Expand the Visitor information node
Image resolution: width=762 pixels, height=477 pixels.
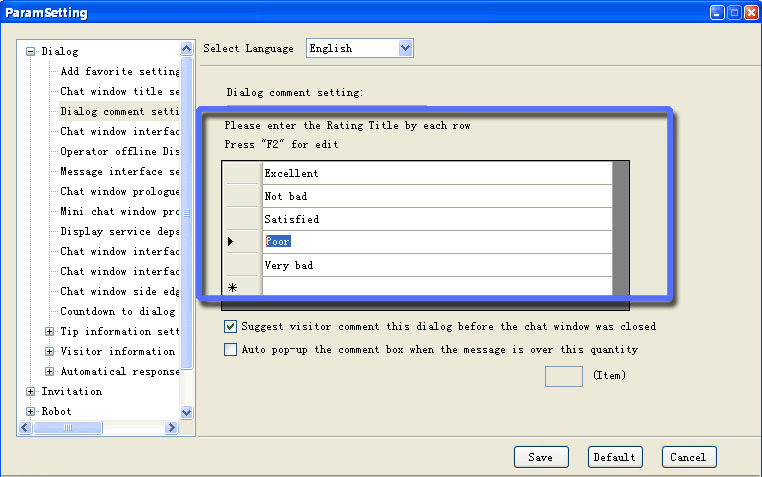click(49, 352)
